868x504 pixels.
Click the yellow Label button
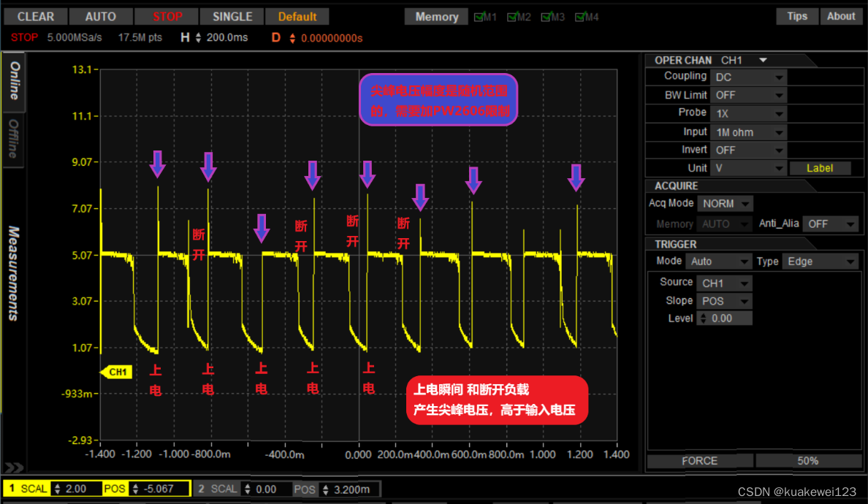pos(820,168)
